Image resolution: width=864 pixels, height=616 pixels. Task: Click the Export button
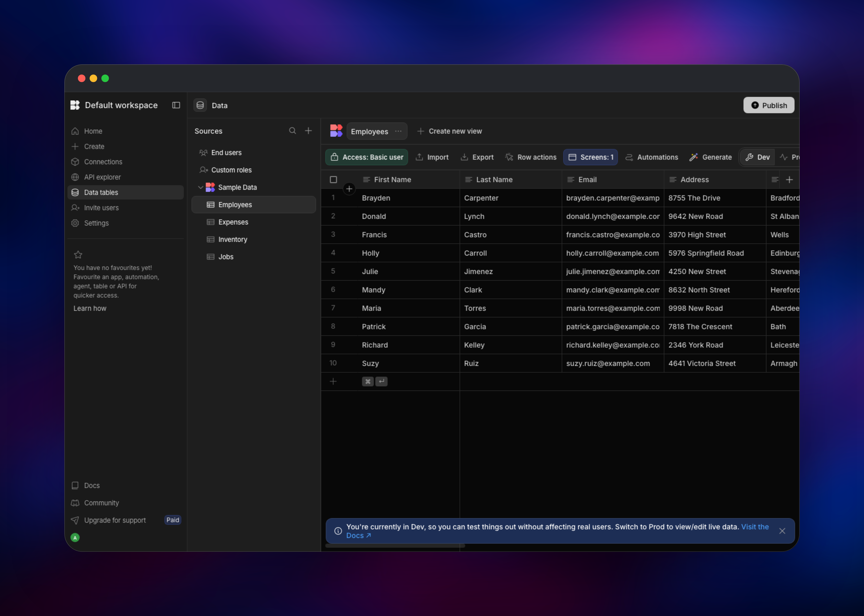pos(477,158)
